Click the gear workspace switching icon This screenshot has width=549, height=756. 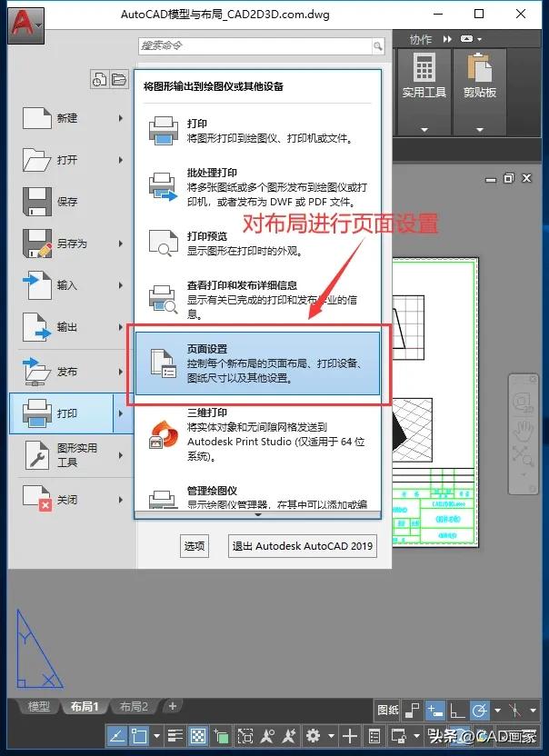313,736
